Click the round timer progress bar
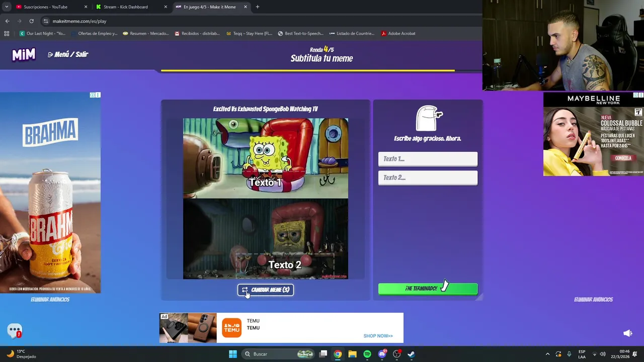This screenshot has height=362, width=644. [x=321, y=70]
